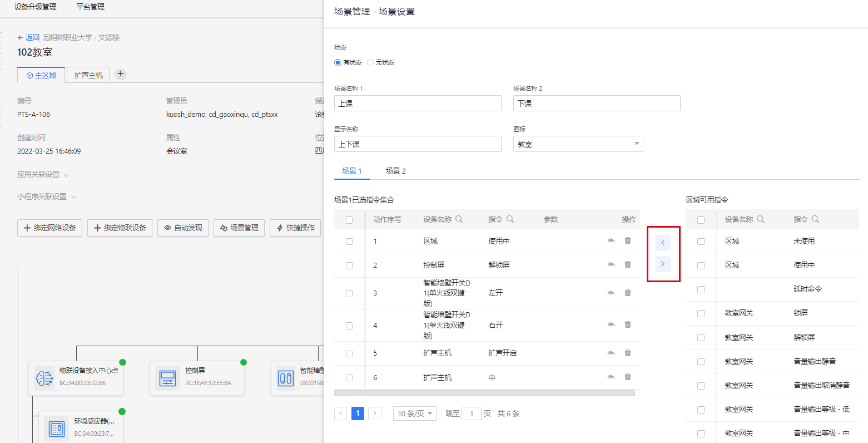The height and width of the screenshot is (443, 868).
Task: Check the box for action row 3 左开
Action: pyautogui.click(x=349, y=293)
